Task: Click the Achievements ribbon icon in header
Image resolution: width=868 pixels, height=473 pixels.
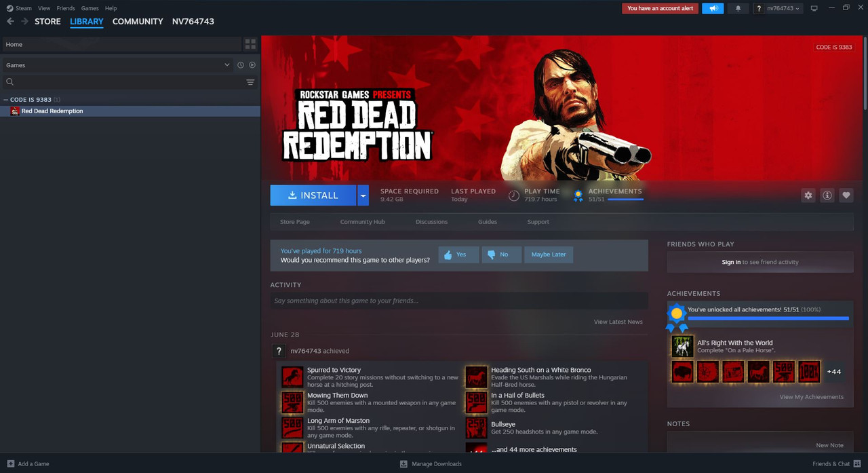Action: (578, 196)
